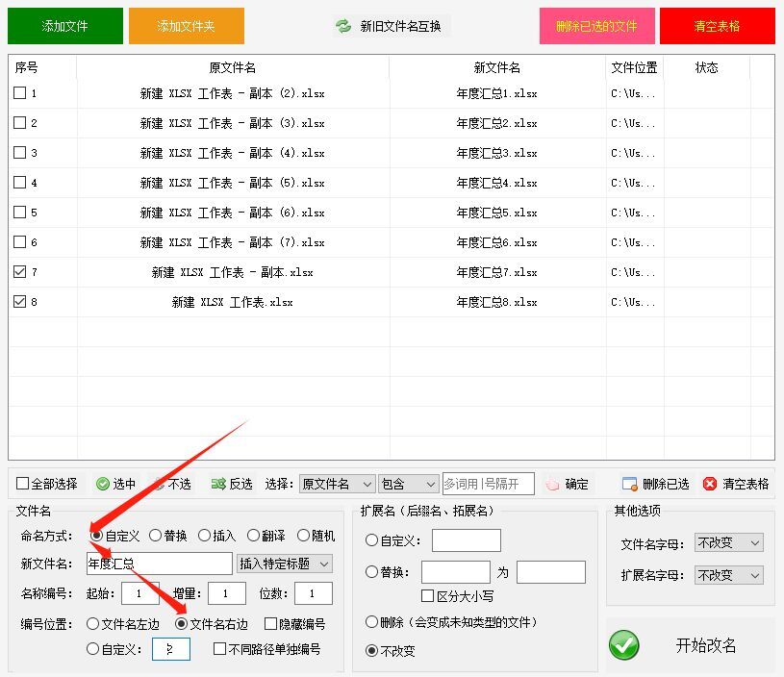
Task: Click the extension replace-from field
Action: (x=456, y=571)
